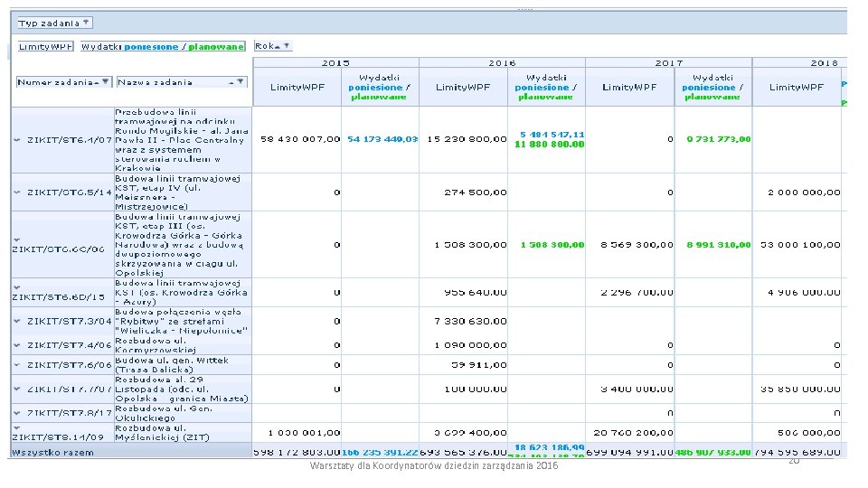Expand row ZIKIT/ST6.4/07
This screenshot has width=868, height=488.
point(17,140)
